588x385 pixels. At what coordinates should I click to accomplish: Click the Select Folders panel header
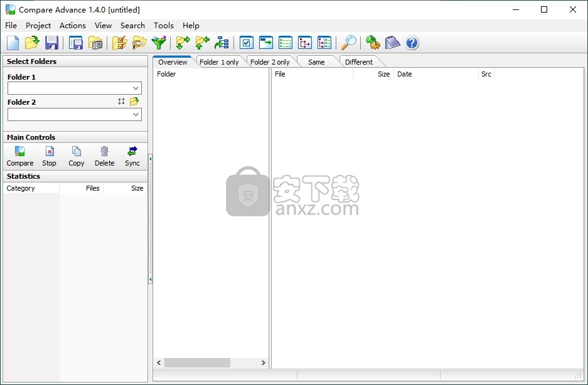click(75, 61)
